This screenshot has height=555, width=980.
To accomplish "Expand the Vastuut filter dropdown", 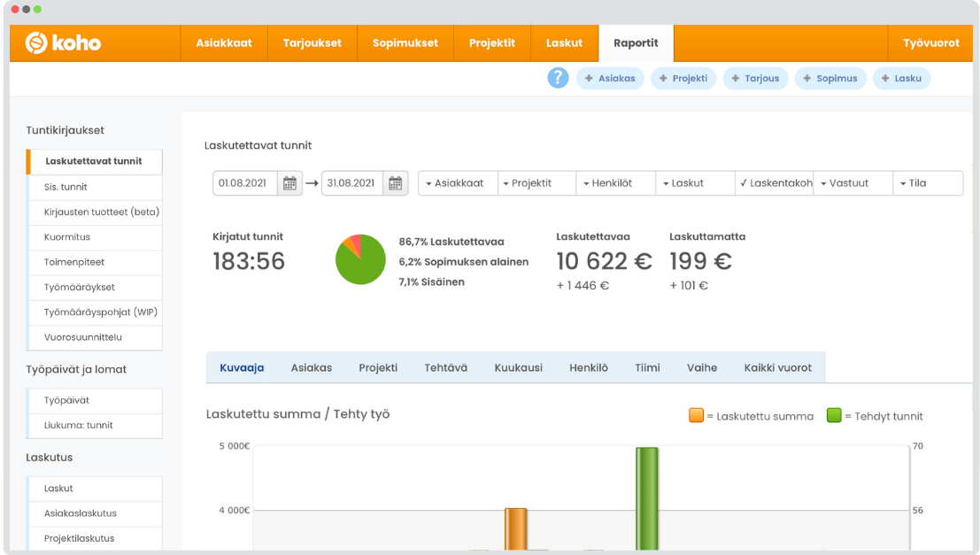I will (853, 183).
